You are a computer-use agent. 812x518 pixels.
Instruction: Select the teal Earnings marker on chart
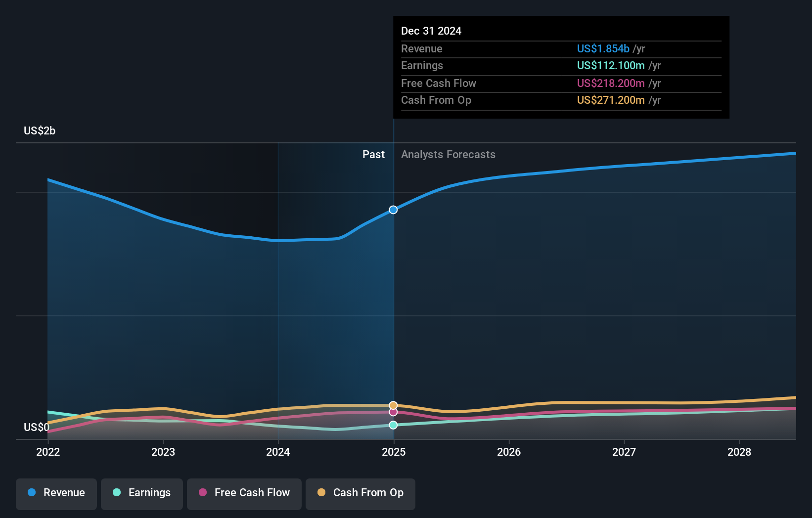coord(393,425)
